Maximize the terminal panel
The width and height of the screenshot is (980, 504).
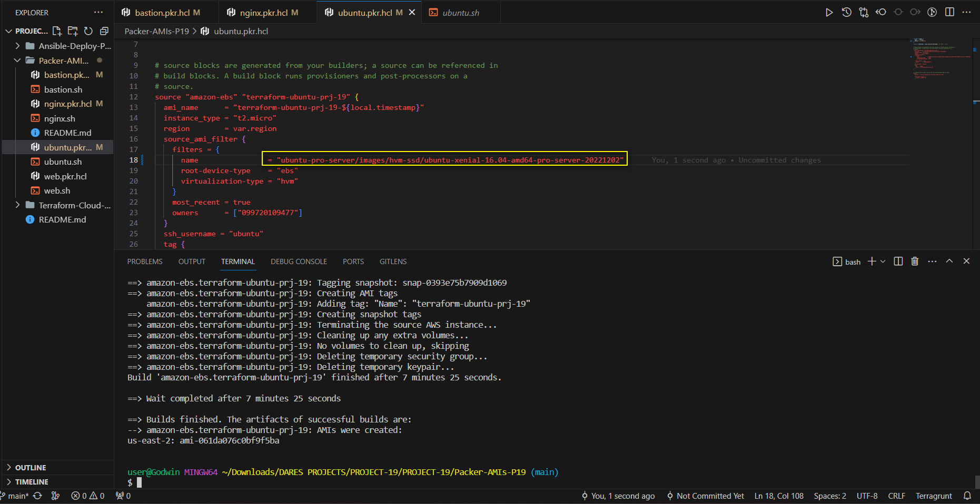tap(949, 261)
